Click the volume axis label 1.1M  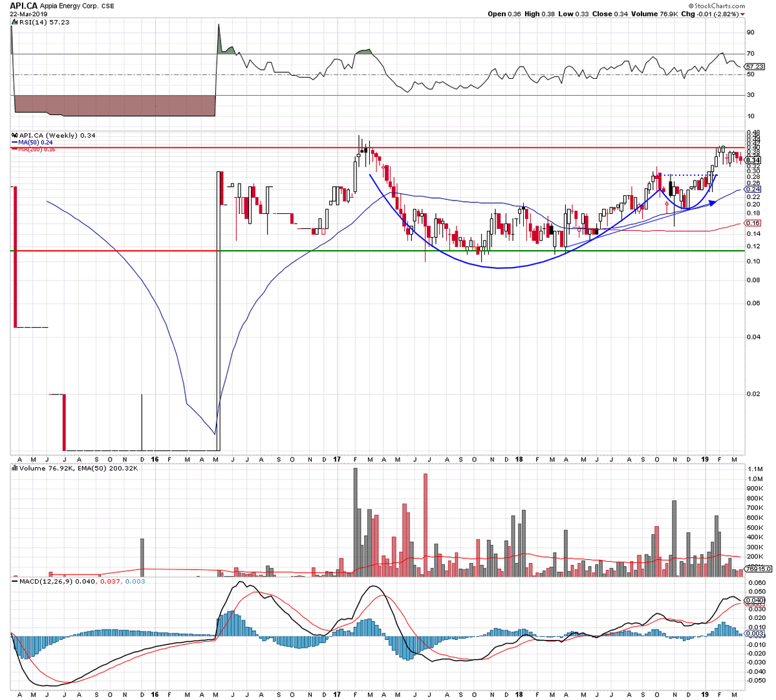click(x=754, y=469)
